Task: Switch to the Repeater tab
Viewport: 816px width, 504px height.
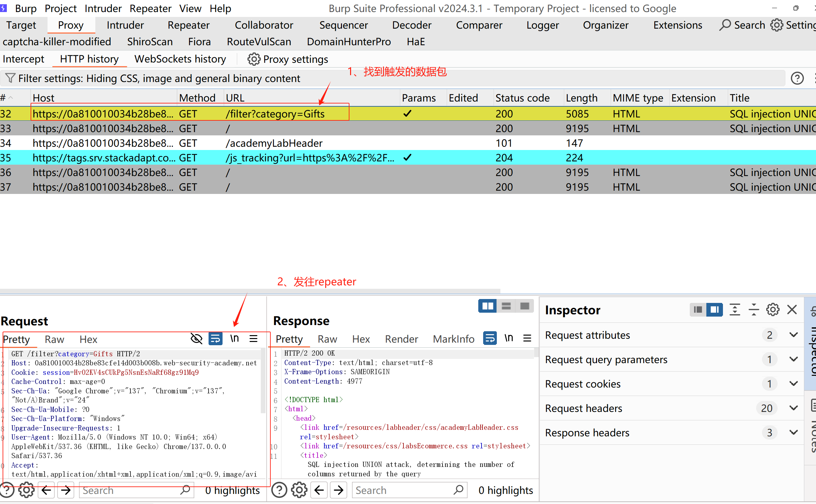Action: coord(188,25)
